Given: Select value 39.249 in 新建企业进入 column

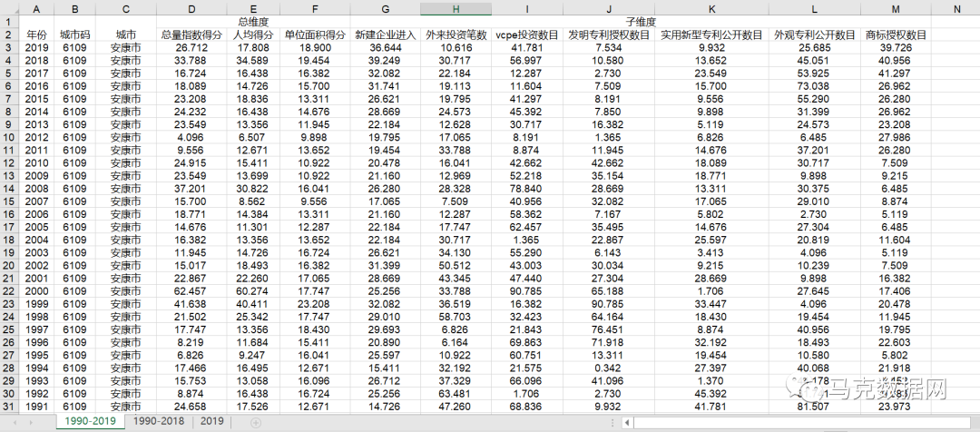Looking at the screenshot, I should point(385,61).
